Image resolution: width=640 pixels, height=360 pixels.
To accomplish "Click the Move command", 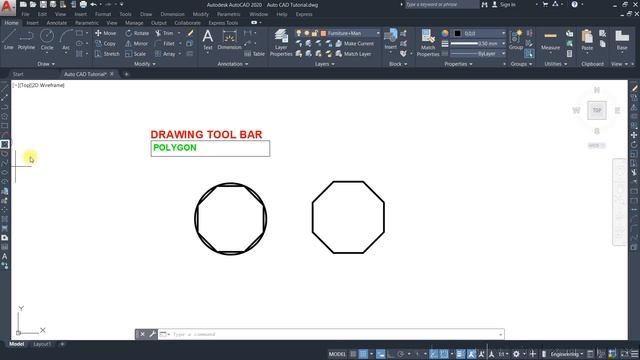I will point(106,33).
